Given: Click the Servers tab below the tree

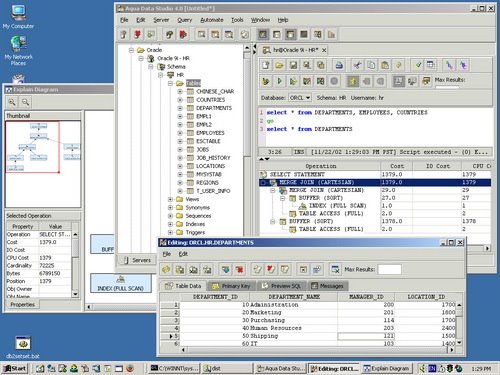Looking at the screenshot, I should [137, 260].
